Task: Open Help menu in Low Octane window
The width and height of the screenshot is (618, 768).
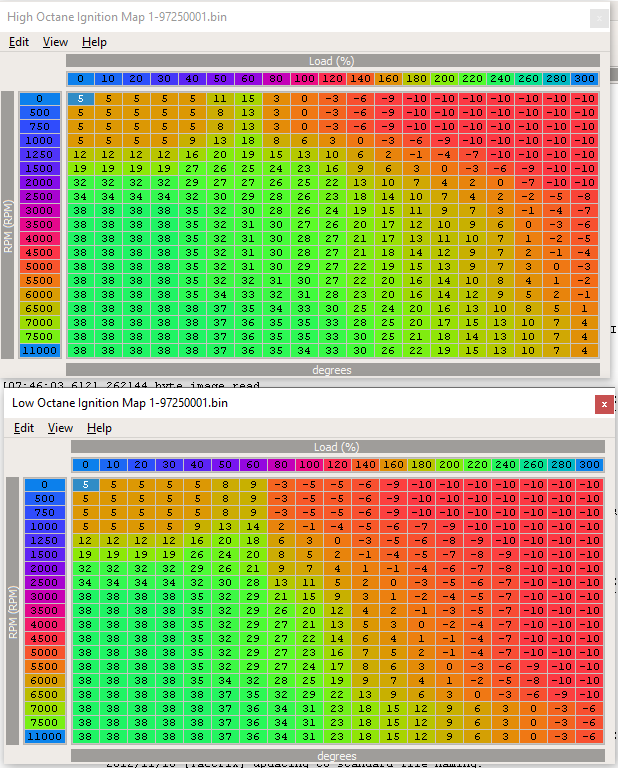Action: click(x=99, y=428)
